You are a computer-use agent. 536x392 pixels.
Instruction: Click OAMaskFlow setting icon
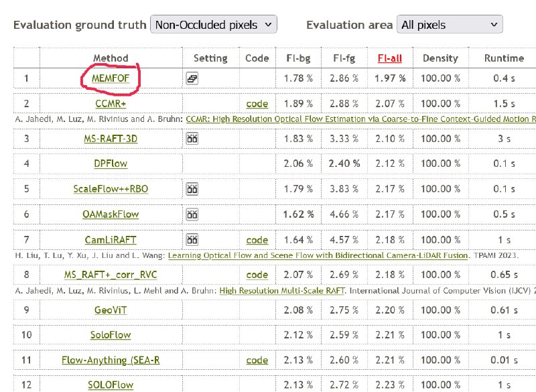click(x=192, y=214)
